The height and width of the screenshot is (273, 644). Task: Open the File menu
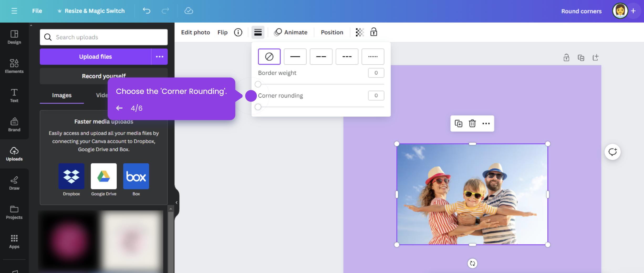(x=37, y=11)
